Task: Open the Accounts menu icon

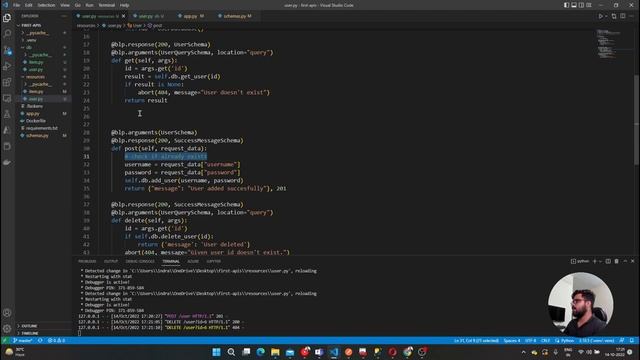Action: pyautogui.click(x=7, y=313)
